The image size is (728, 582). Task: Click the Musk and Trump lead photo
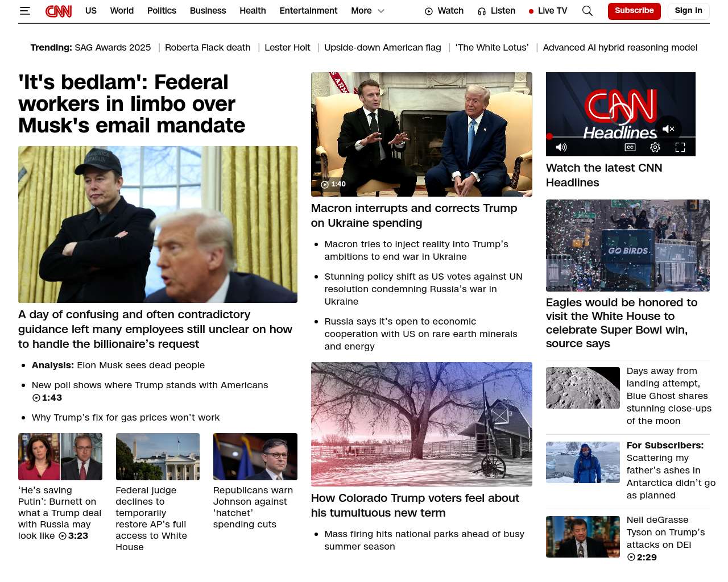tap(158, 225)
